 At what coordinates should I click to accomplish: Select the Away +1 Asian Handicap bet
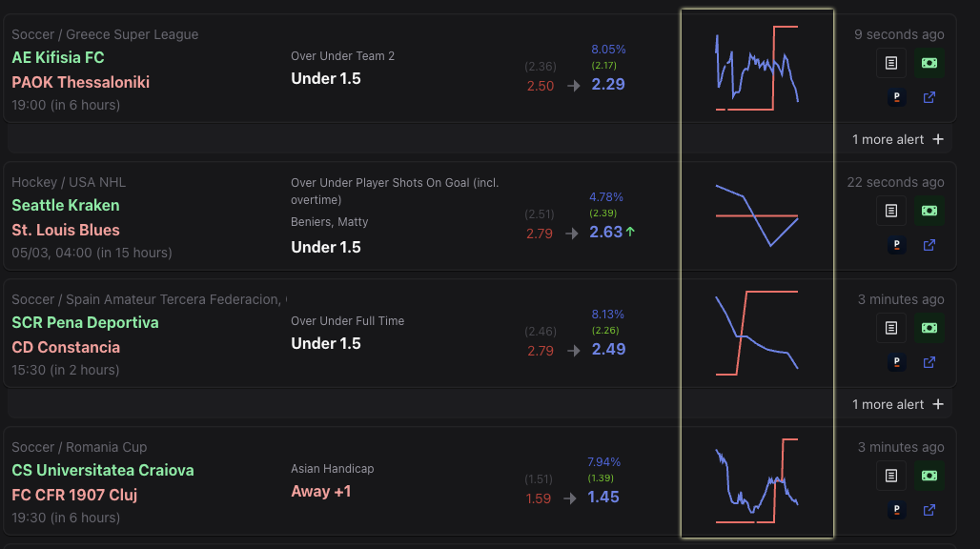pos(321,492)
